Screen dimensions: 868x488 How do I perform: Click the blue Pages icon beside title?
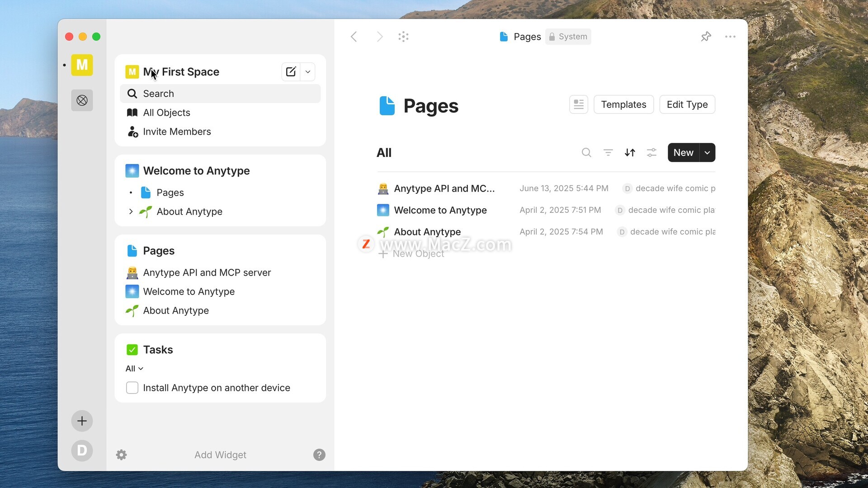387,106
